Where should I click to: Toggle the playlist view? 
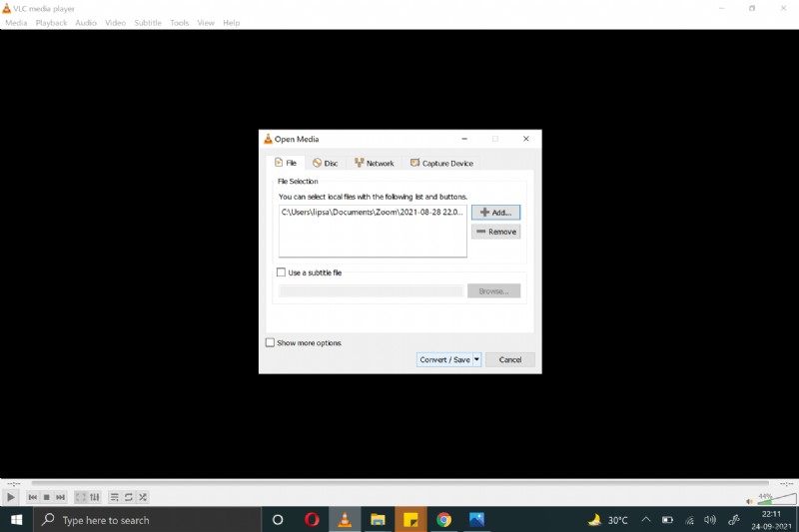115,497
